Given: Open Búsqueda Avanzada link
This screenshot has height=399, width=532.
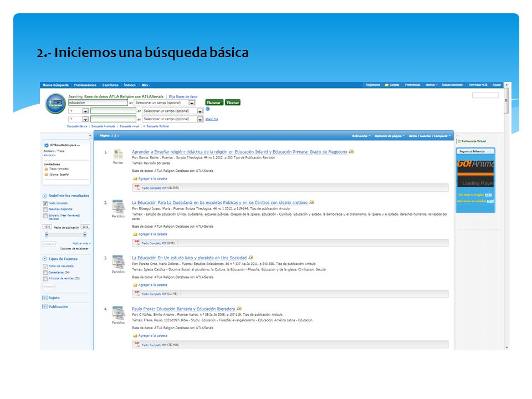Looking at the screenshot, I should pos(104,126).
